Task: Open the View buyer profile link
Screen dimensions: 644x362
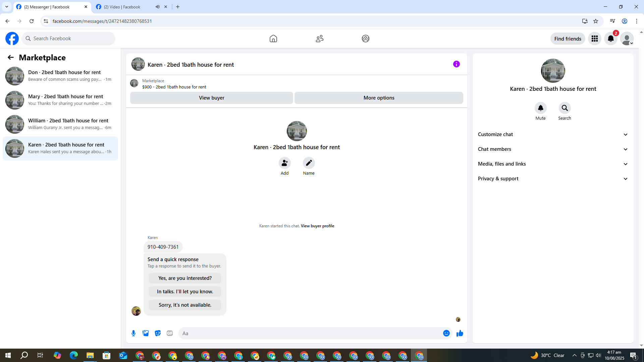Action: point(318,226)
